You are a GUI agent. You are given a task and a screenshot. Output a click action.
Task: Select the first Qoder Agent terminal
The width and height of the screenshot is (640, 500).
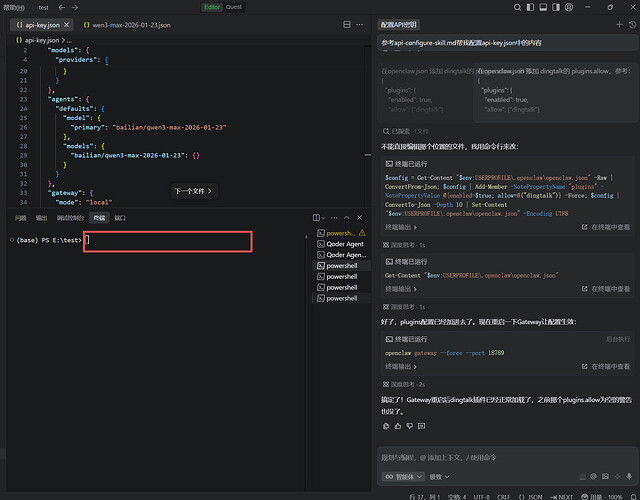coord(342,244)
